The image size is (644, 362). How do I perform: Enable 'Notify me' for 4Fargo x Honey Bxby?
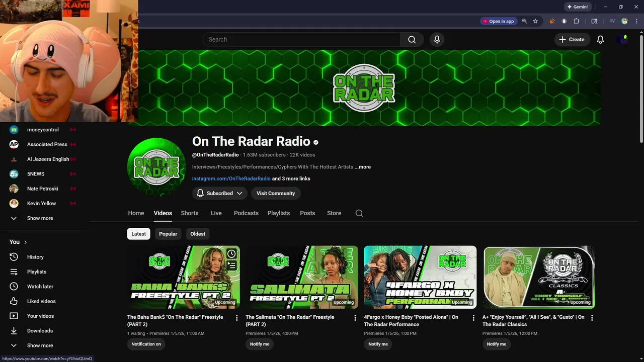pyautogui.click(x=378, y=344)
